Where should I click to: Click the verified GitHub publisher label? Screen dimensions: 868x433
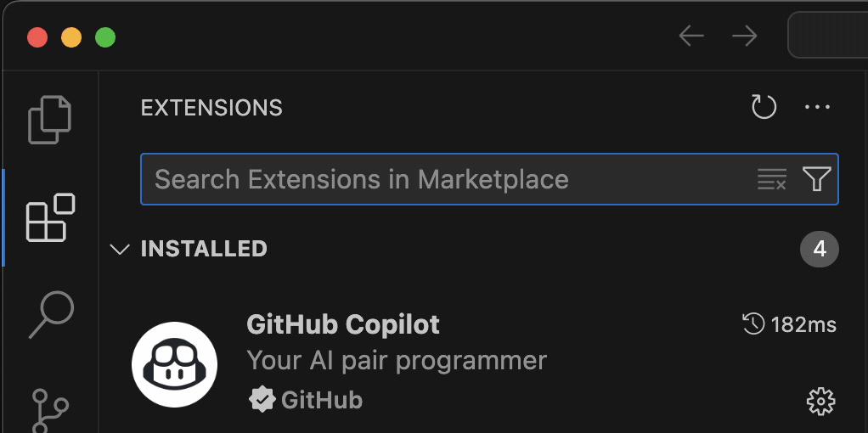pos(307,400)
